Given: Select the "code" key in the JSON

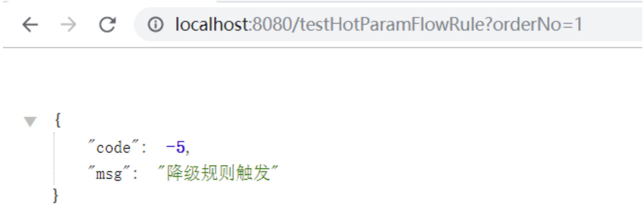Looking at the screenshot, I should (114, 147).
